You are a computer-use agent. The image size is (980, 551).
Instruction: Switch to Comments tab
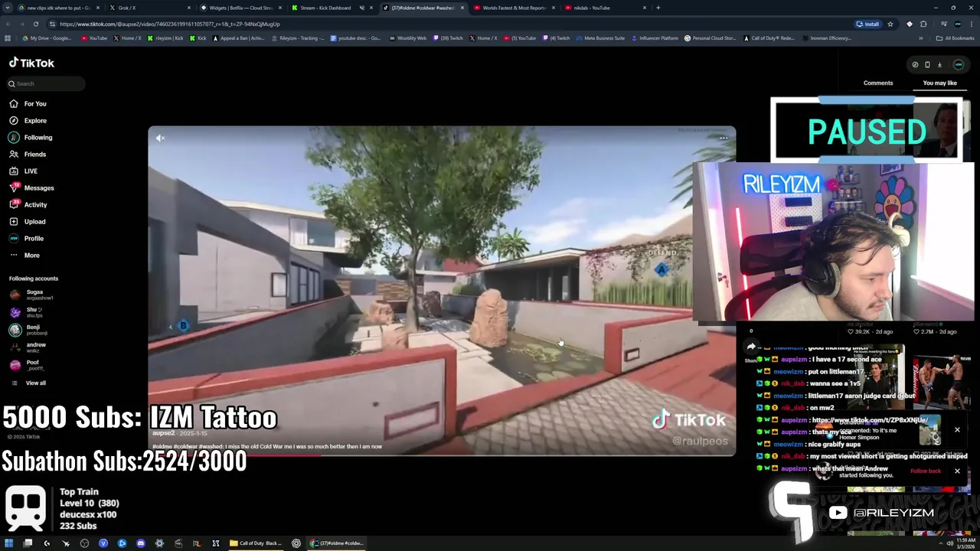(x=878, y=83)
